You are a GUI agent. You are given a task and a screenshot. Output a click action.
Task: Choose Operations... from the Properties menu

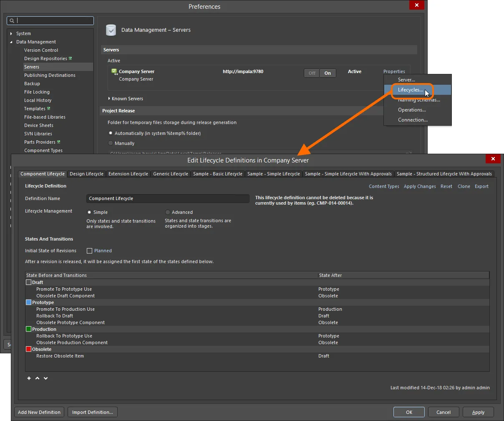(x=411, y=110)
